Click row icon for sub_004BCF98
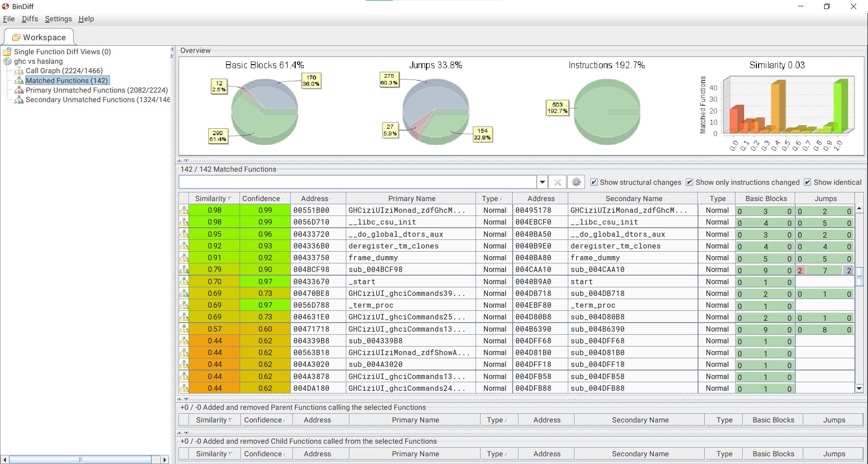Screen dimensions: 868x464 [184, 269]
